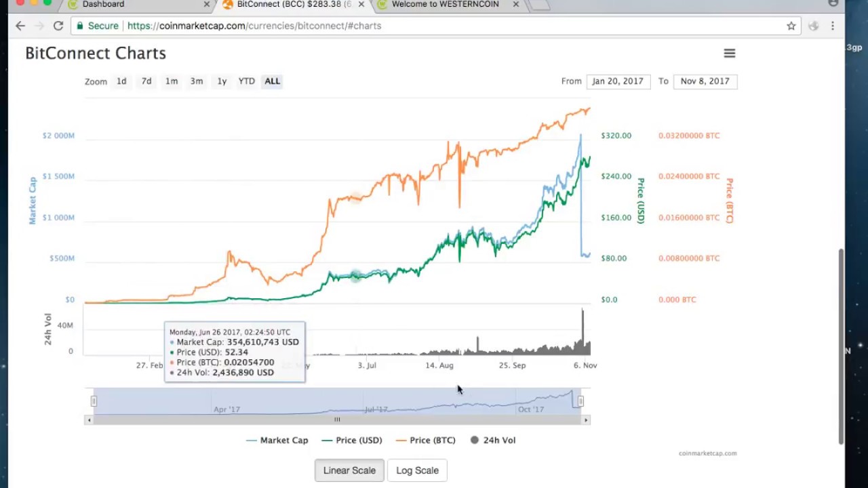Image resolution: width=868 pixels, height=488 pixels.
Task: Set chart zoom to YTD
Action: pyautogui.click(x=247, y=81)
